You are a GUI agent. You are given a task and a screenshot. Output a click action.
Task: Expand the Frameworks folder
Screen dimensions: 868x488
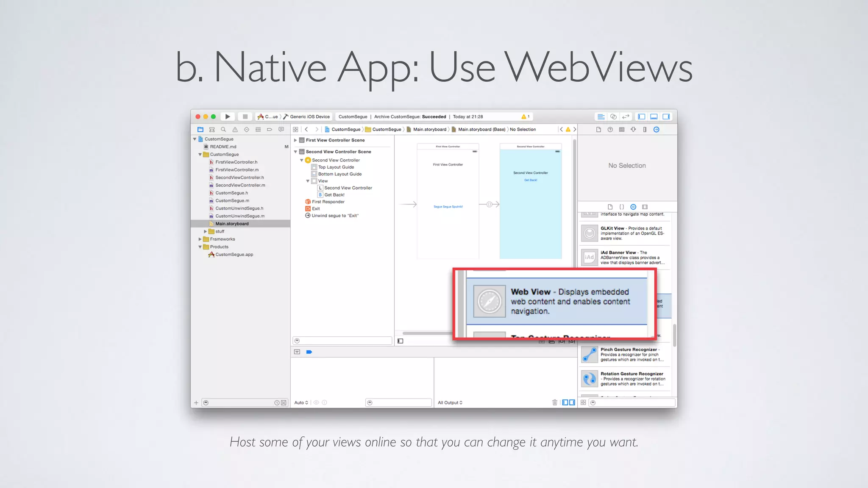point(200,239)
